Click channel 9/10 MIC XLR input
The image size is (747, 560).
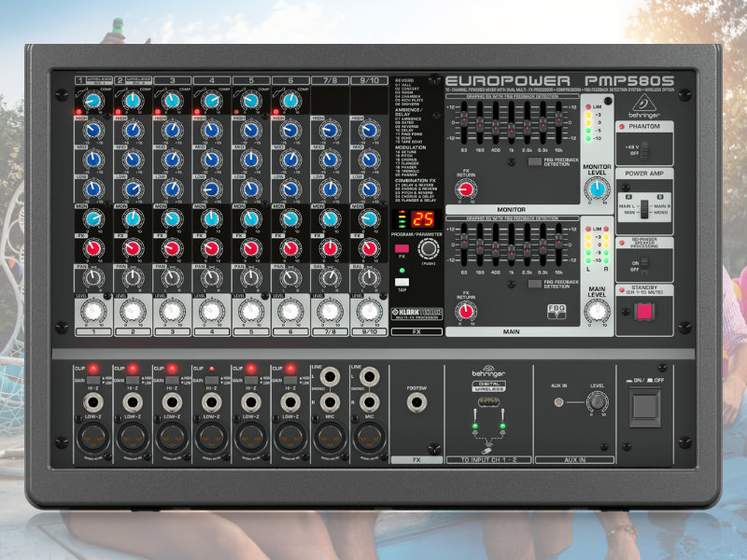[x=369, y=438]
